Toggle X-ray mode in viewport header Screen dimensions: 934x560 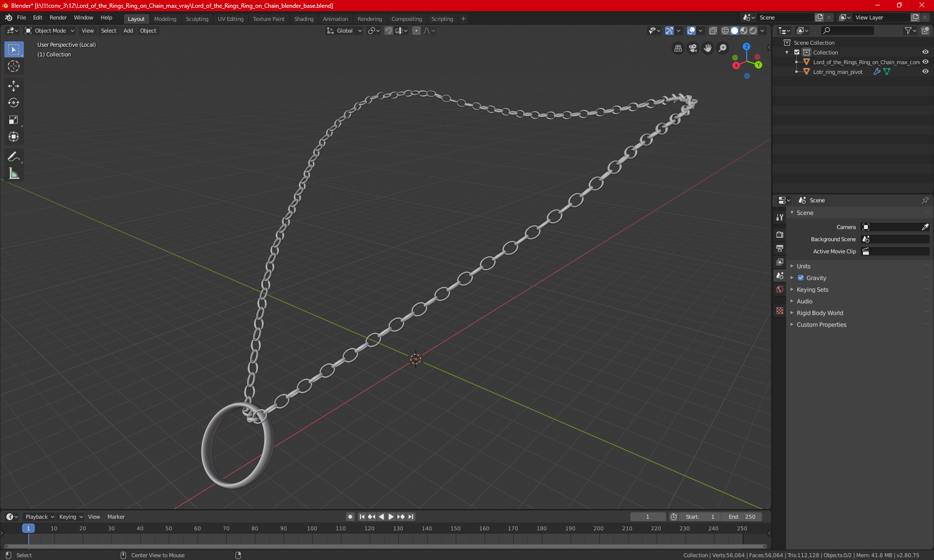[713, 31]
